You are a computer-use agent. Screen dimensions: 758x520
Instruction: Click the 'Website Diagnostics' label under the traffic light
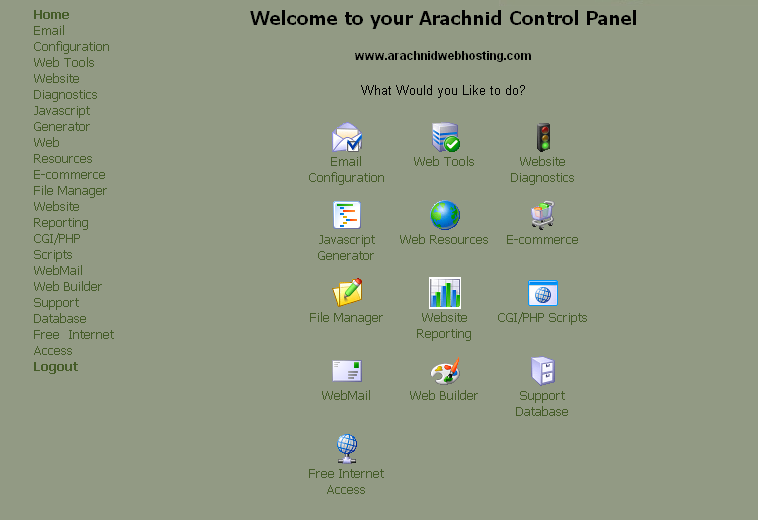[x=542, y=170]
